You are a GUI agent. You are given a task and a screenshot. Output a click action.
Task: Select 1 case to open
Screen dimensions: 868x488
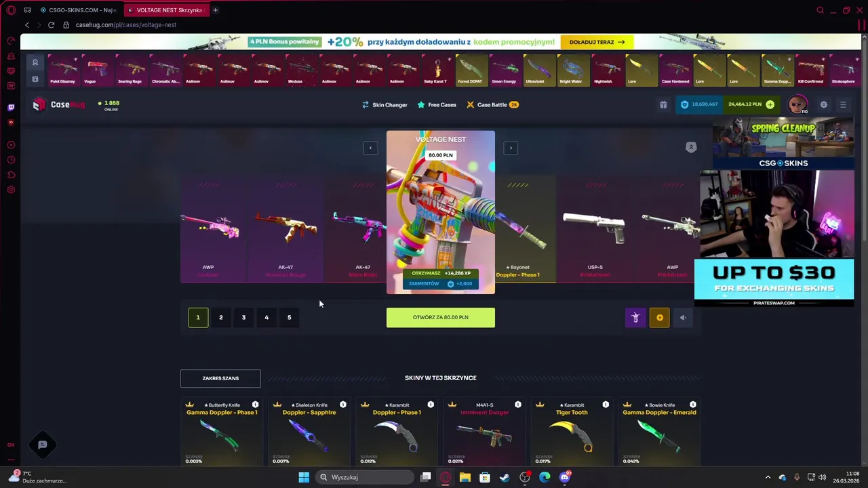(x=198, y=317)
